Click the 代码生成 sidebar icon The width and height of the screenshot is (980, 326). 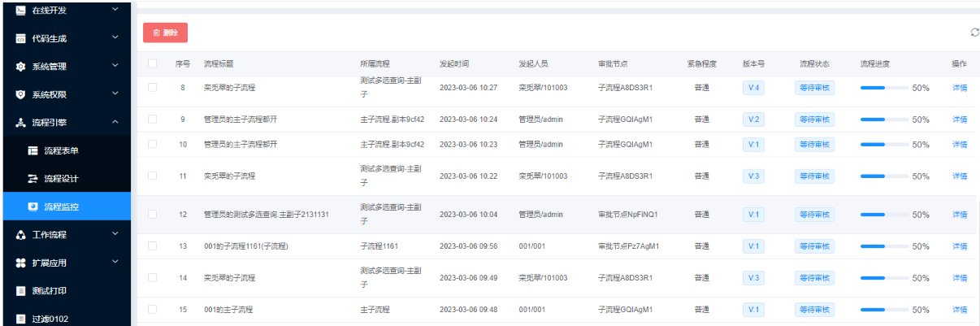click(x=21, y=38)
